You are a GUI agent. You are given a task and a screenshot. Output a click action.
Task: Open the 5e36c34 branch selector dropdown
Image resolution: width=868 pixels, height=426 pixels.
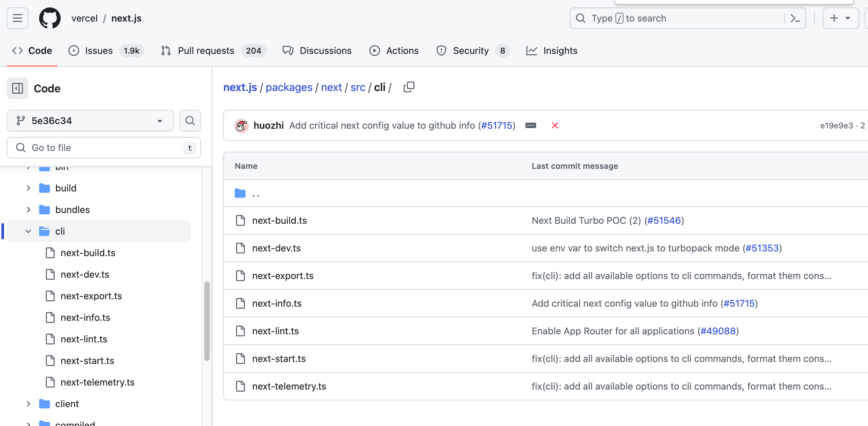click(90, 121)
